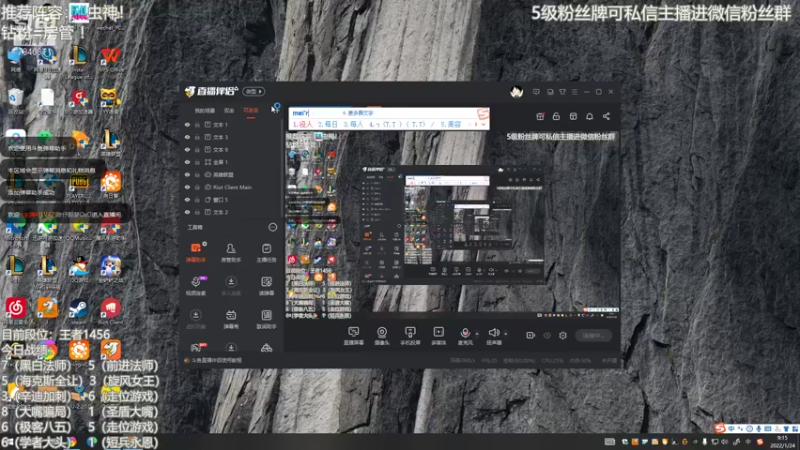Click the share icon above preview
This screenshot has height=450, width=800.
click(x=606, y=116)
